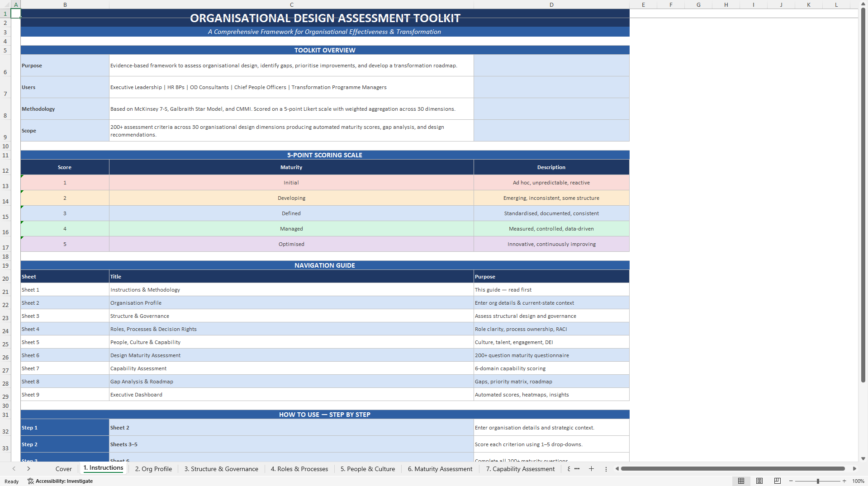
Task: Click 'Ready' status bar indicator
Action: click(x=11, y=481)
